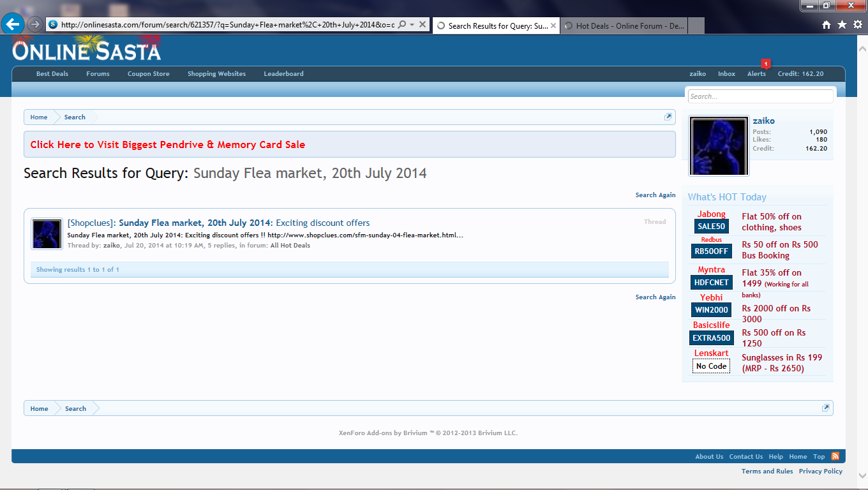Viewport: 868px width, 490px height.
Task: Click the HDFCNET coupon code button
Action: coord(711,283)
